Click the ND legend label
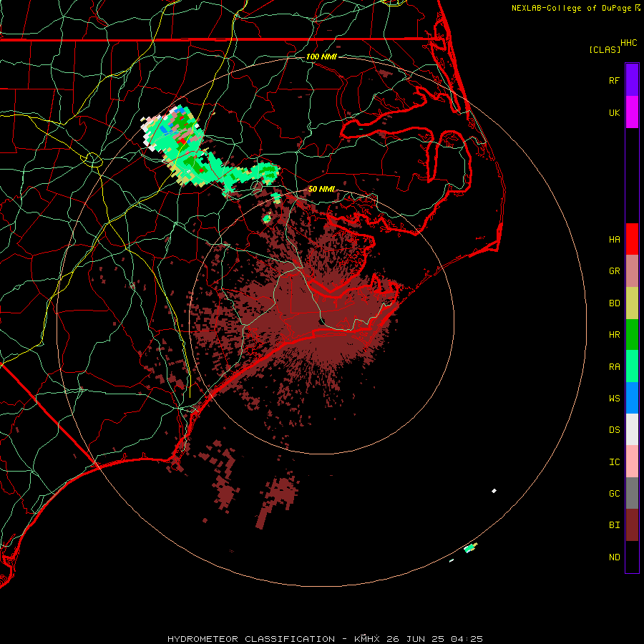The width and height of the screenshot is (644, 644). (614, 557)
